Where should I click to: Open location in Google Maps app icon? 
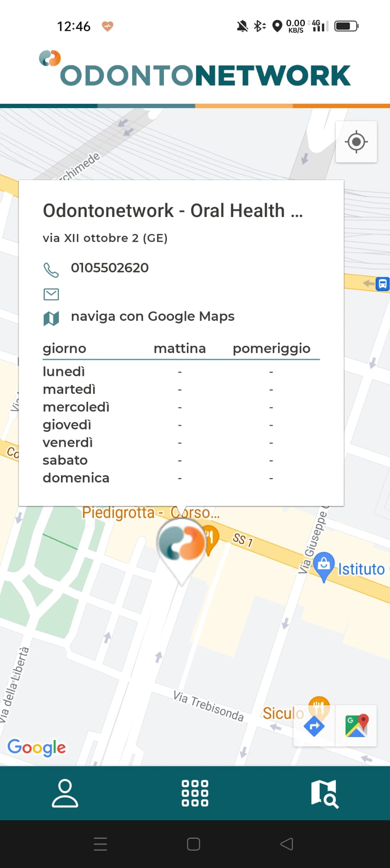tap(357, 726)
